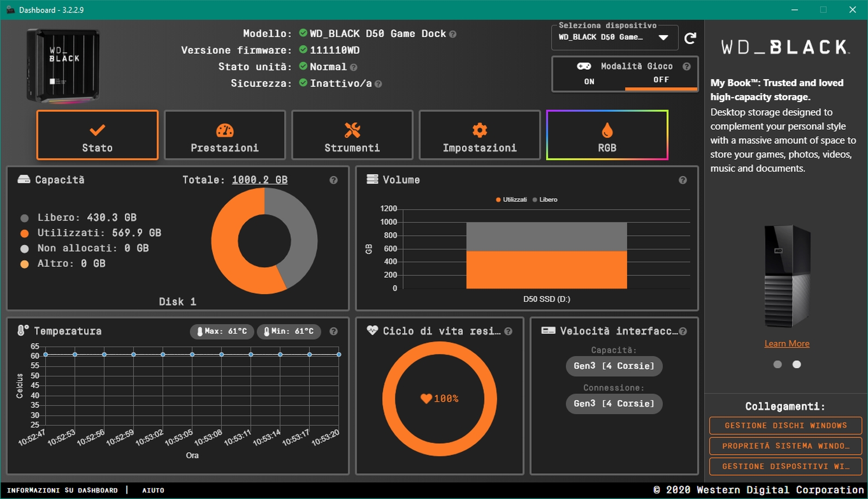Select the first ad carousel dot

(x=777, y=364)
